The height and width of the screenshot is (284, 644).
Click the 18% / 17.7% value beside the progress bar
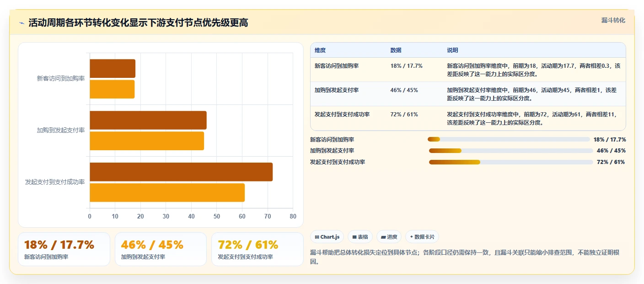click(x=610, y=140)
